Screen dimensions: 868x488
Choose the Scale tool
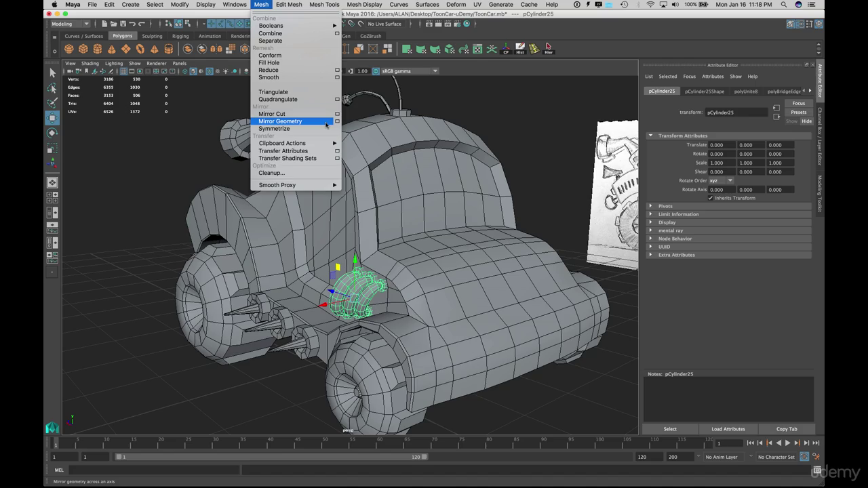coord(52,148)
